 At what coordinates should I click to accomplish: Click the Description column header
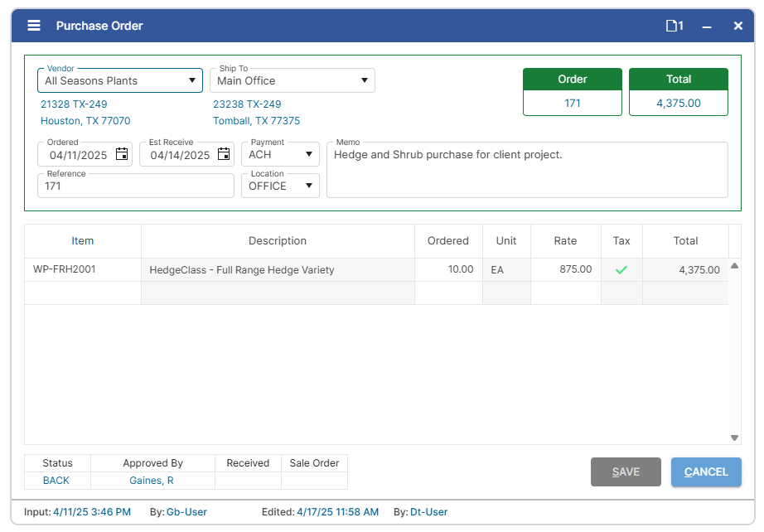point(278,240)
